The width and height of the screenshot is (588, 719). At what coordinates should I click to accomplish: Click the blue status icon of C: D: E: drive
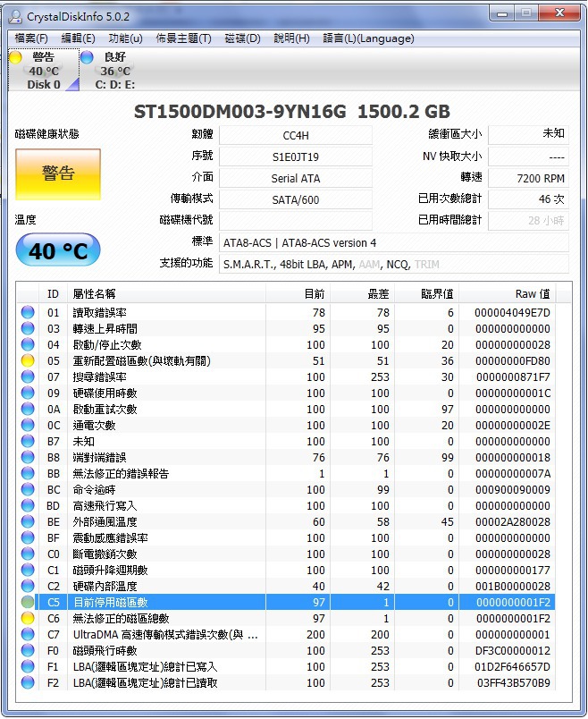[x=87, y=57]
